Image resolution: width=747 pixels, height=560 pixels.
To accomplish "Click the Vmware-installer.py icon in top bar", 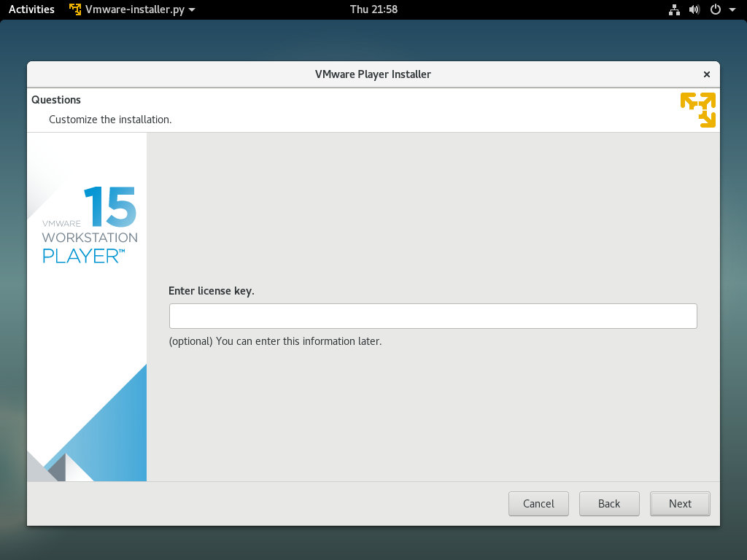I will [x=75, y=9].
